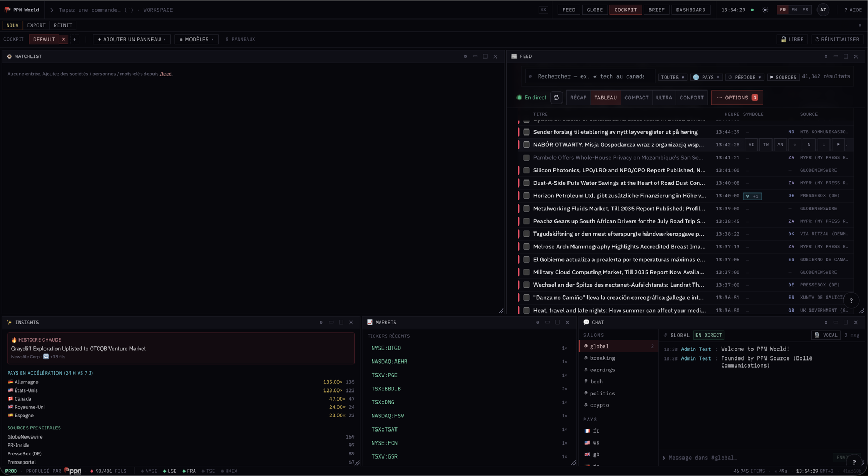Select the RÉCAP feed layout
Viewport: 868px width, 476px height.
click(x=578, y=98)
